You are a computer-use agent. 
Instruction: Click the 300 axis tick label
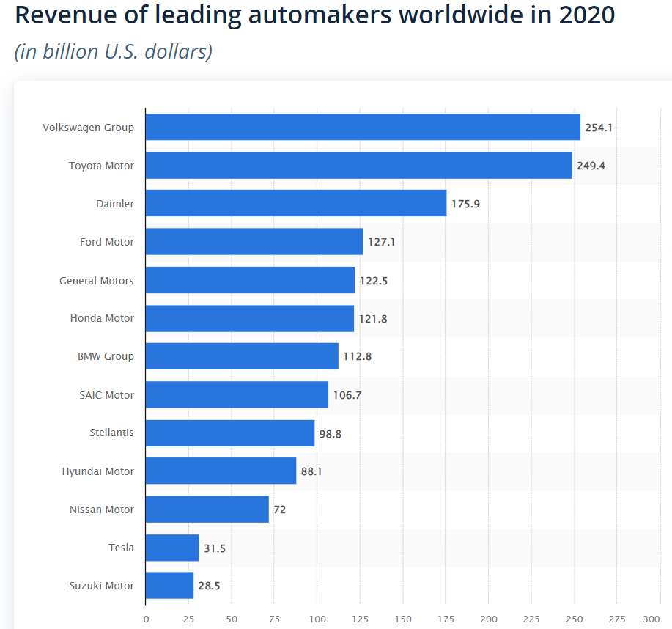(x=651, y=619)
